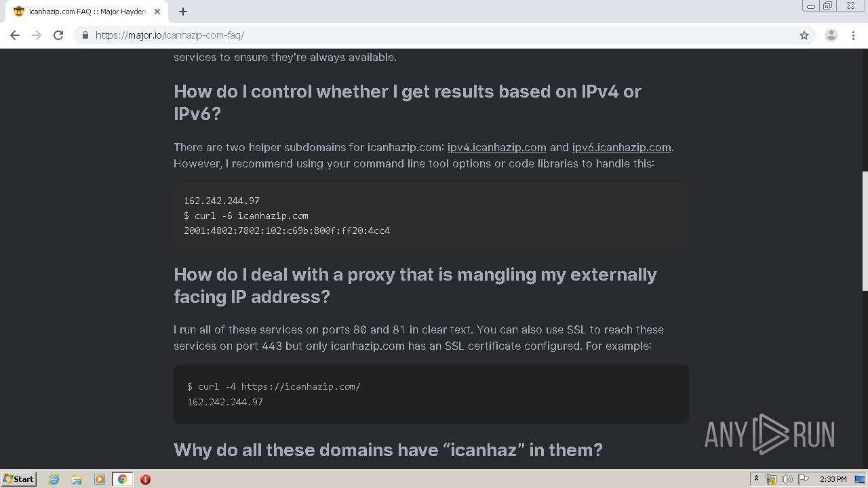Screen dimensions: 868x488
Task: Open the ipv6.icanhazip.com link
Action: pyautogui.click(x=621, y=147)
